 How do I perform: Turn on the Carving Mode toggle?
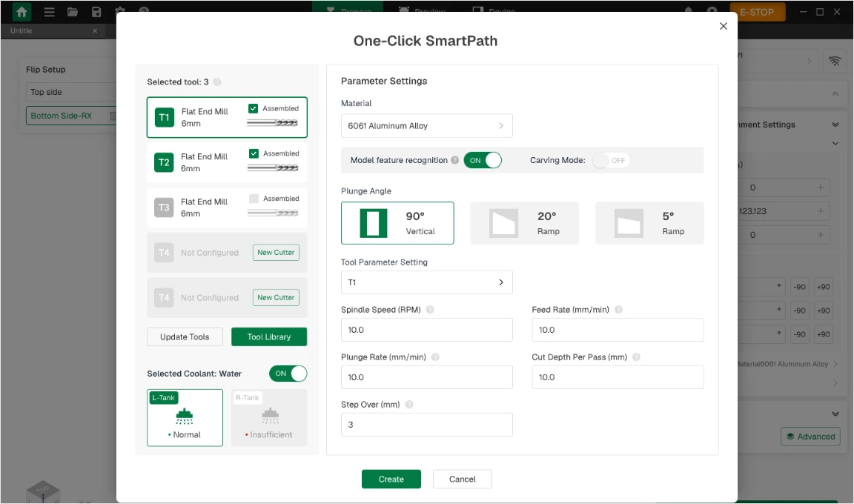[x=611, y=160]
